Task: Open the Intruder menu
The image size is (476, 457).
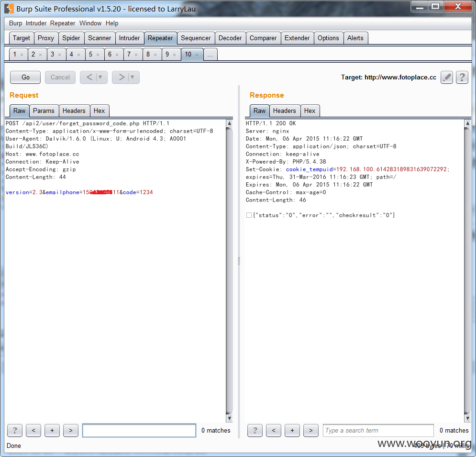Action: pyautogui.click(x=36, y=23)
